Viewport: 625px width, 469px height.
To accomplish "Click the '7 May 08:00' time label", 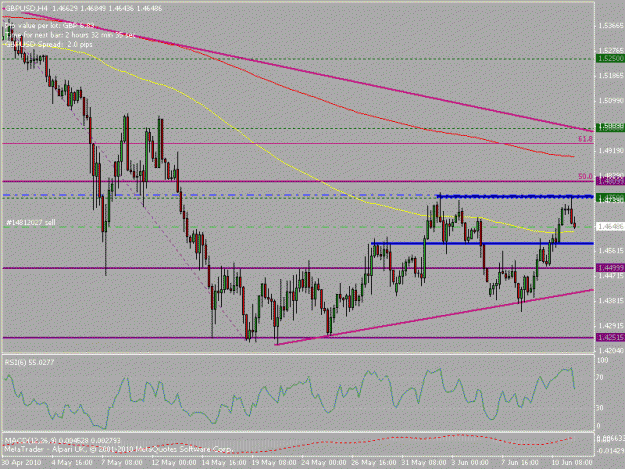I will pos(122,462).
